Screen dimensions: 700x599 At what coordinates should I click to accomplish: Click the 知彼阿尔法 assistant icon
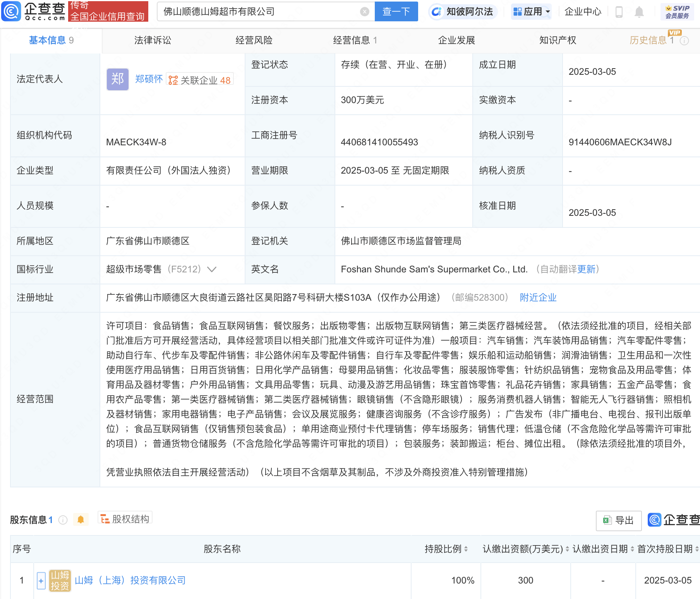pos(436,12)
